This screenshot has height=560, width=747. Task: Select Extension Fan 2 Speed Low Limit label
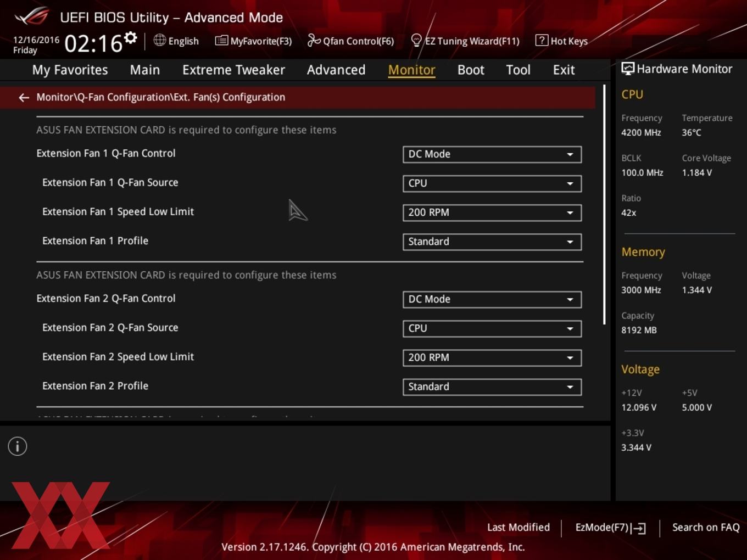click(x=118, y=357)
